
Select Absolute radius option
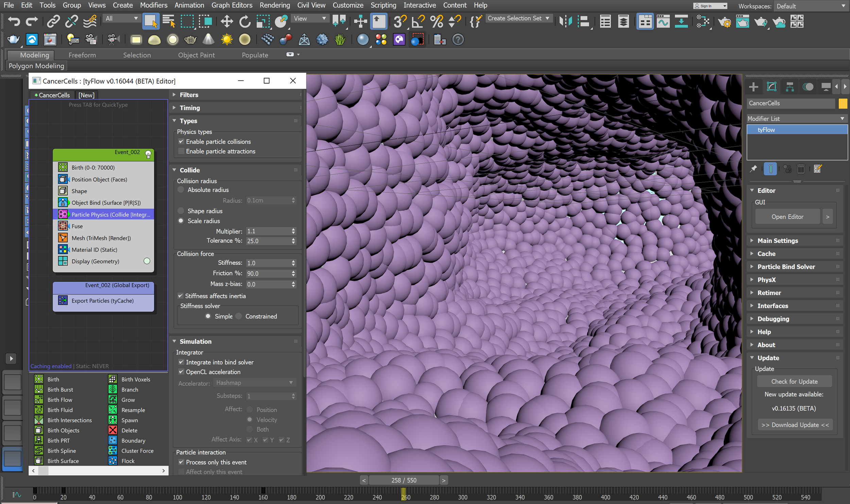(x=181, y=190)
